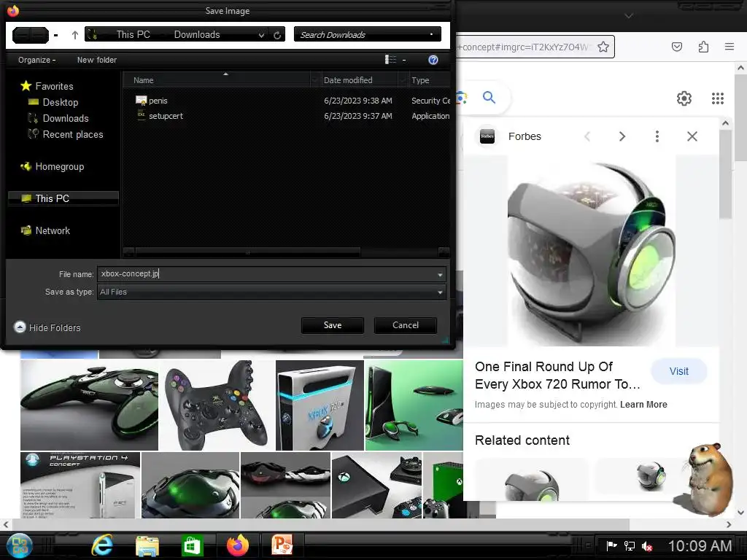Open Google apps grid

[x=718, y=98]
